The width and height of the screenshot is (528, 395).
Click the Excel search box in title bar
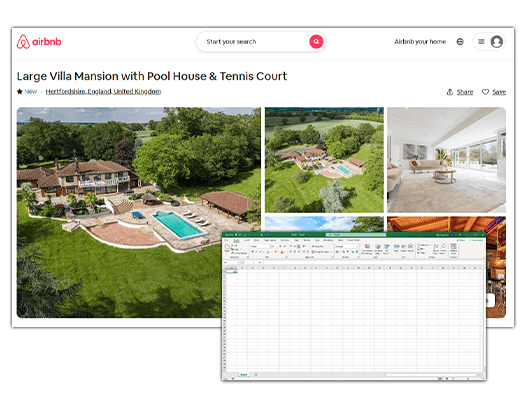pos(356,235)
